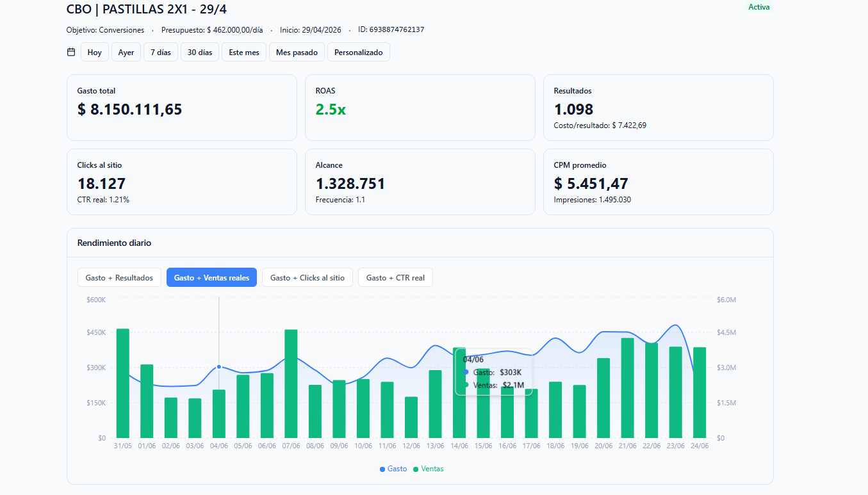This screenshot has width=868, height=495.
Task: Choose the Mes pasado range
Action: pos(297,53)
